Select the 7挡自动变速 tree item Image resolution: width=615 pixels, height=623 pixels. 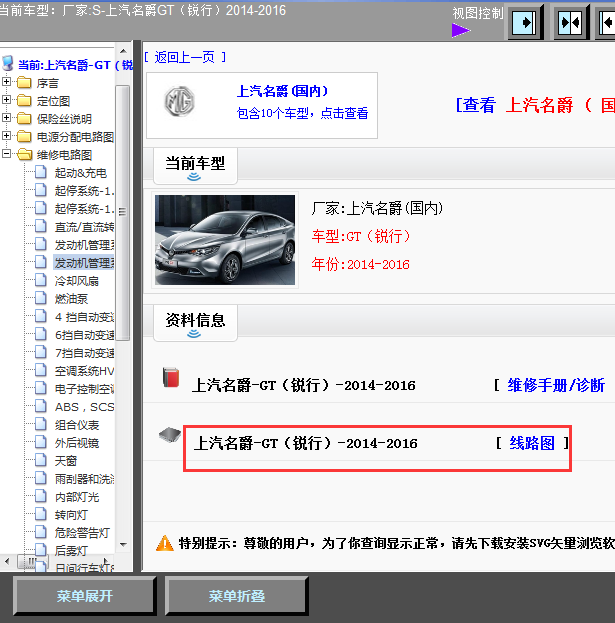pos(84,353)
